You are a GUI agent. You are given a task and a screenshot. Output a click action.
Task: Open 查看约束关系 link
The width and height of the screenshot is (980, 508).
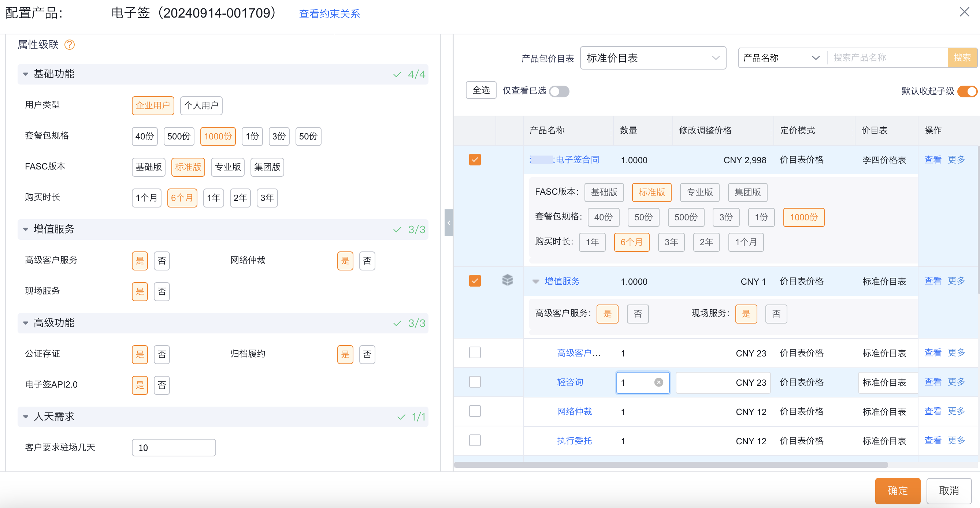pos(330,14)
